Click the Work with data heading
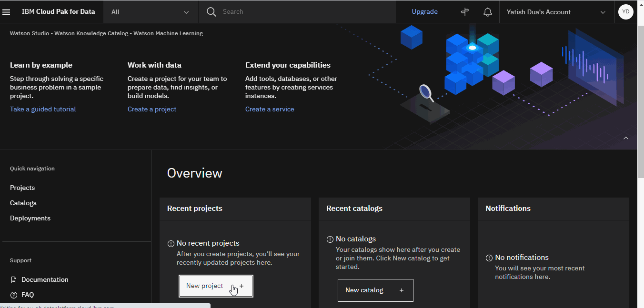Viewport: 644px width, 308px height. (154, 65)
